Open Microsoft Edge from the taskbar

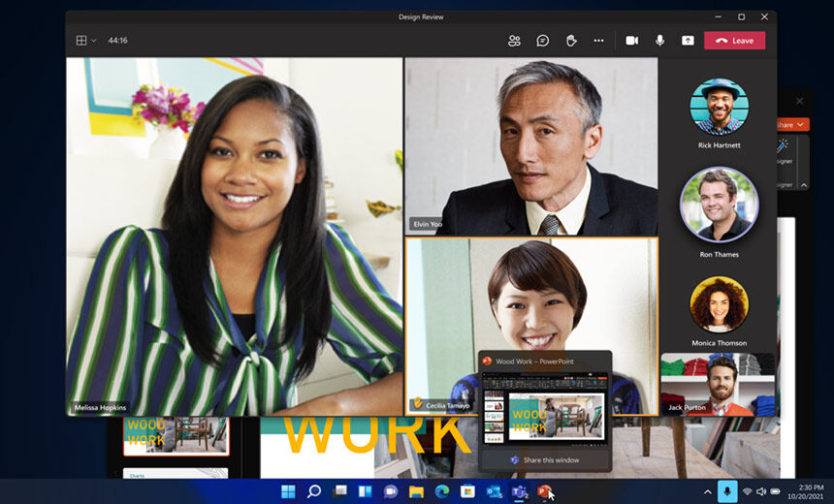tap(442, 491)
